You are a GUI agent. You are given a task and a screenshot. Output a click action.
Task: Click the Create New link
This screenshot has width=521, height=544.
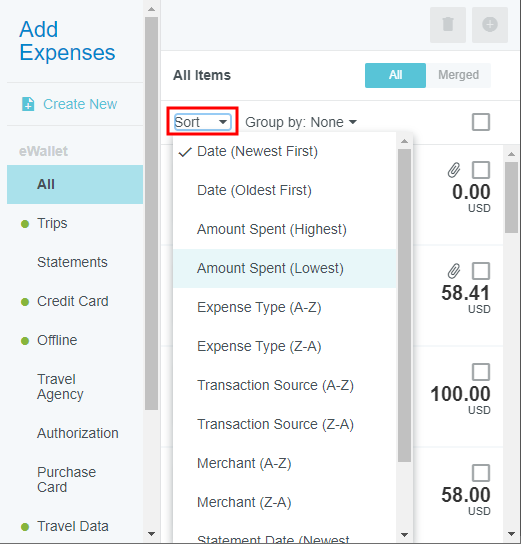pos(80,104)
